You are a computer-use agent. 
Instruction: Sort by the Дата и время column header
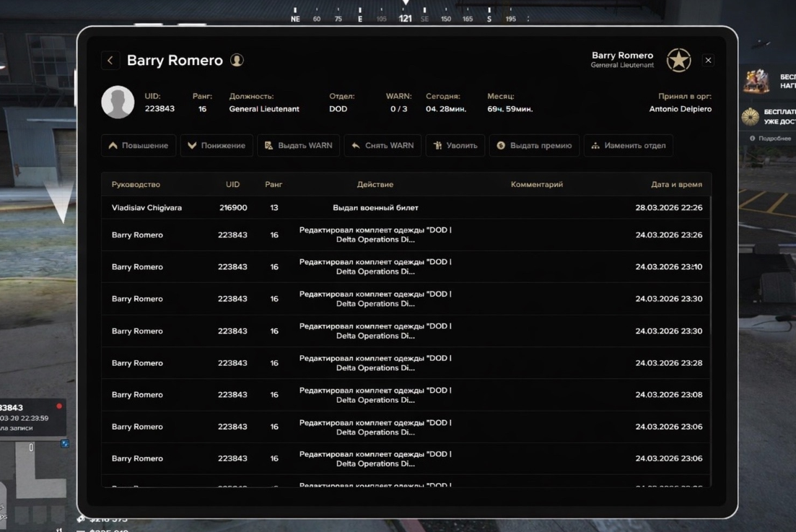click(676, 185)
